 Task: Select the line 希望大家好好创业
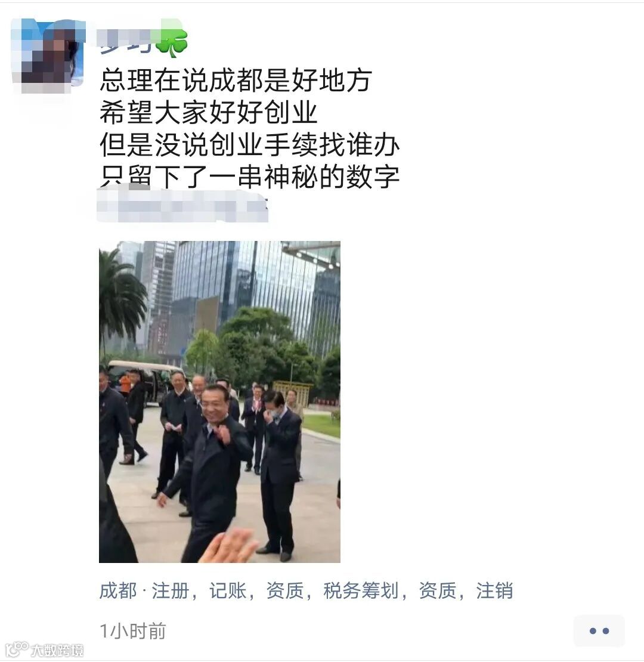coord(208,112)
